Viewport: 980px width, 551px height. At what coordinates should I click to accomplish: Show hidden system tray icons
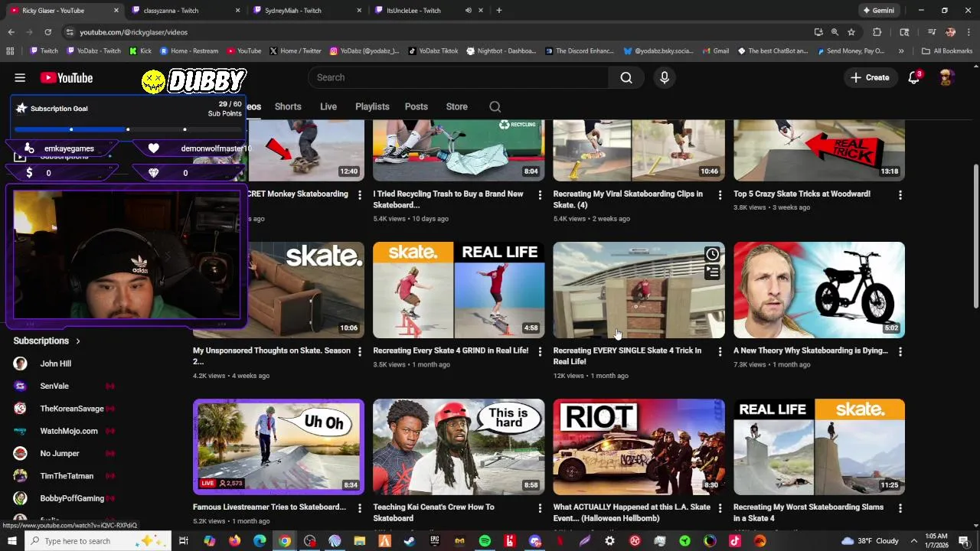tap(913, 541)
